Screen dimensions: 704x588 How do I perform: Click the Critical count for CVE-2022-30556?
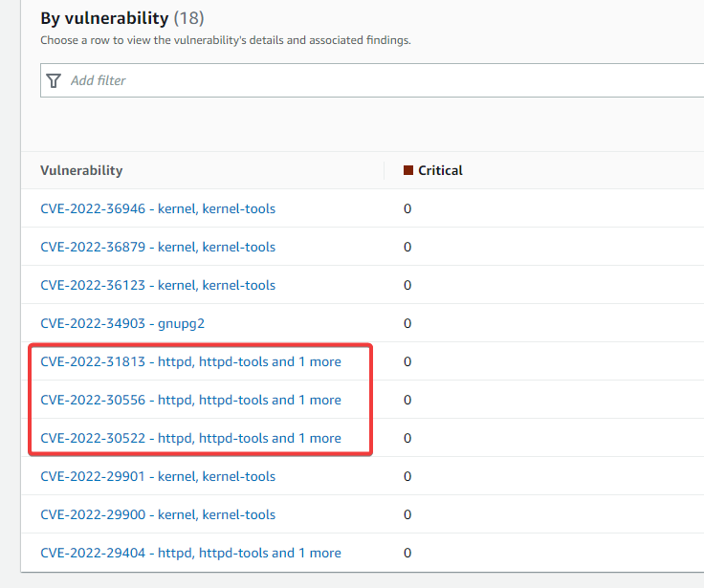click(x=407, y=400)
